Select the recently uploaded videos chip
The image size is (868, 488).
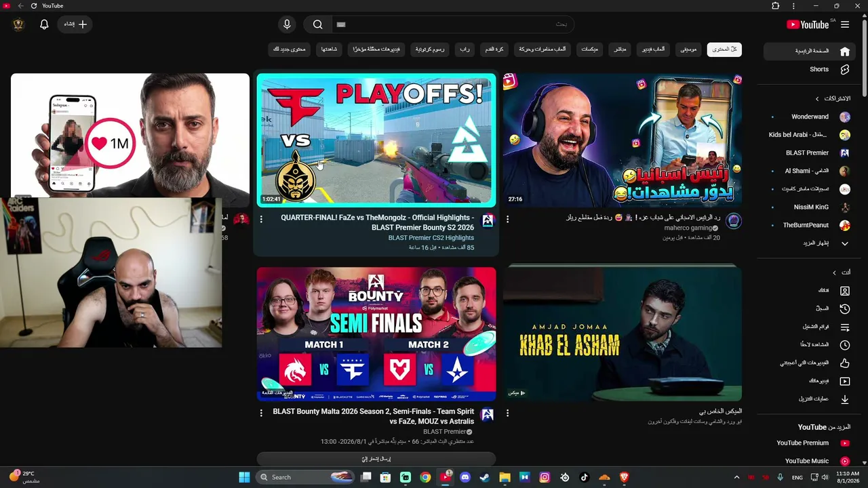click(x=377, y=49)
